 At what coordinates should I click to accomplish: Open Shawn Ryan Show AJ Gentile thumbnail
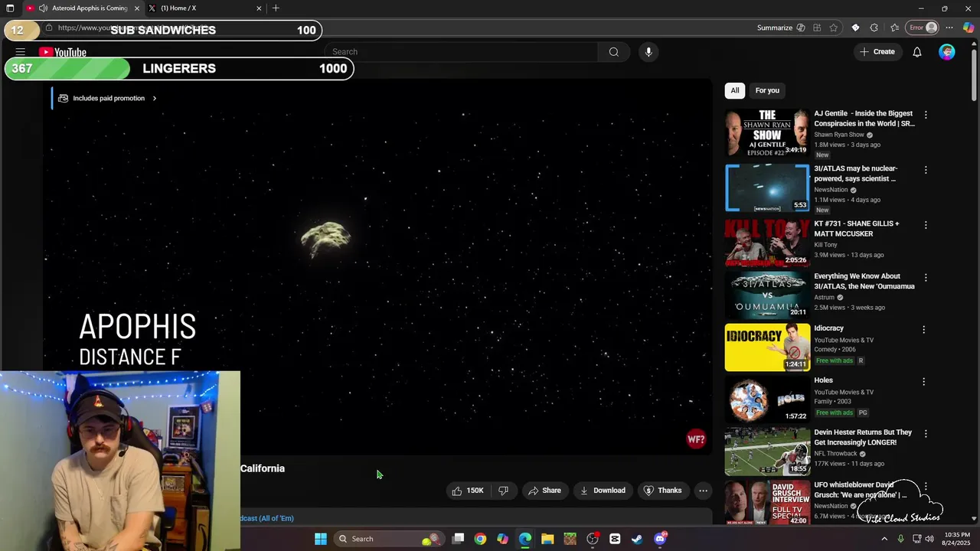[767, 132]
